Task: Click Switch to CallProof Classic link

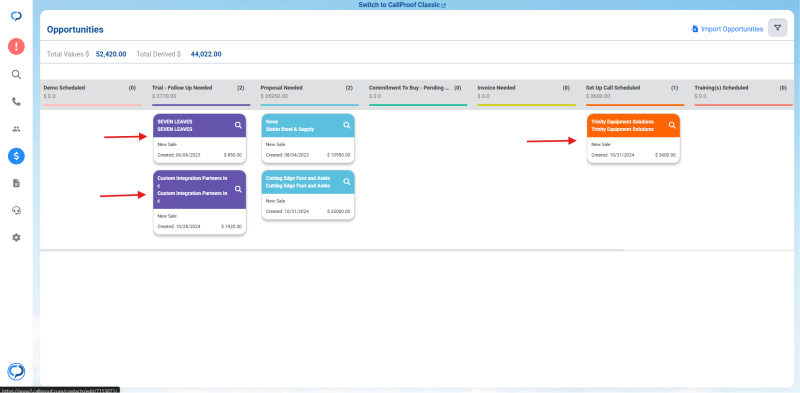Action: pos(402,5)
